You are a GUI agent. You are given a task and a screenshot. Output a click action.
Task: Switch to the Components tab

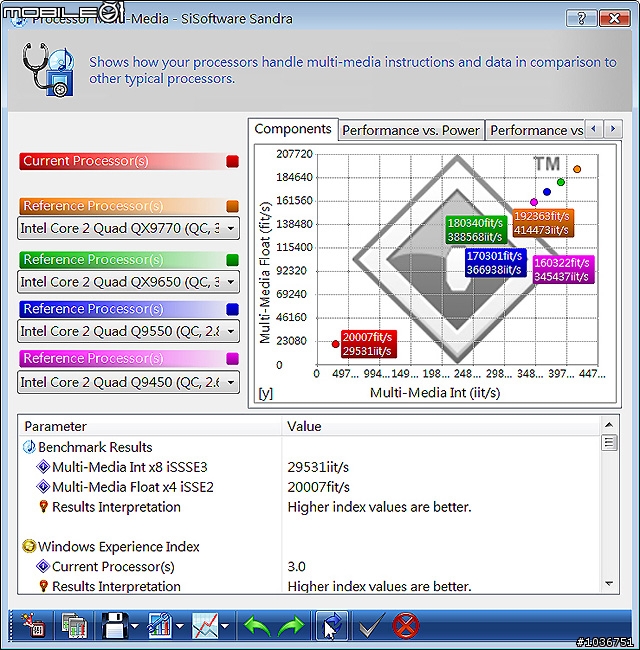tap(293, 129)
